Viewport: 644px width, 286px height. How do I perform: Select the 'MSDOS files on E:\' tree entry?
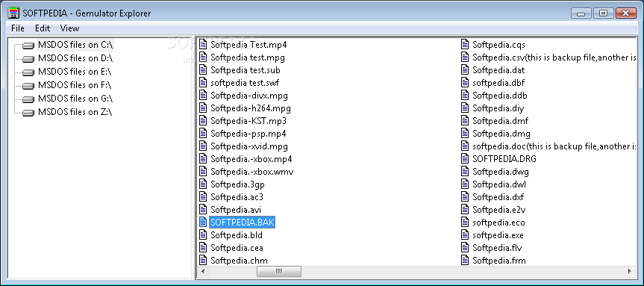click(75, 72)
